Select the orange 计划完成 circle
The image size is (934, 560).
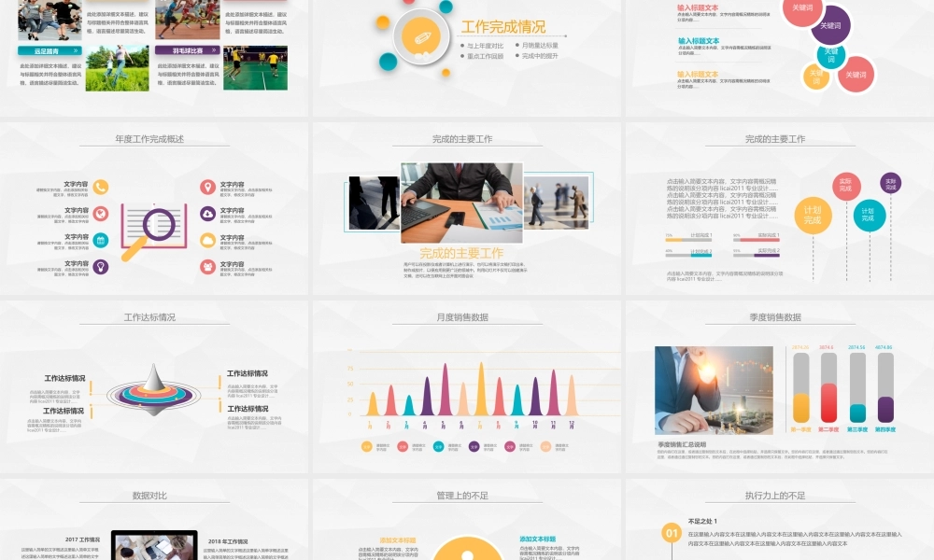pos(813,215)
